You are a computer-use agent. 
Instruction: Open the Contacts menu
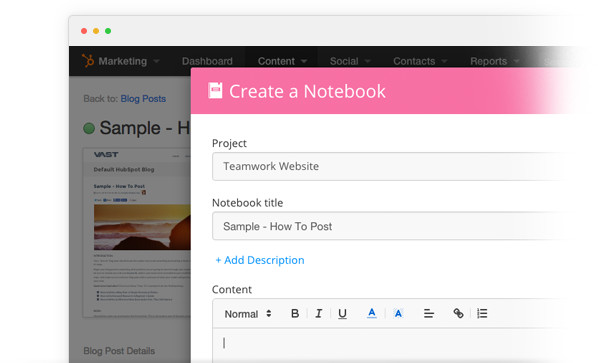(x=420, y=61)
